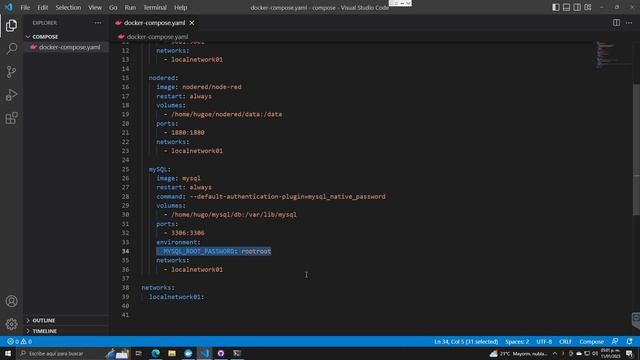Toggle primary side bar layout icon
This screenshot has height=360, width=640.
(x=556, y=7)
